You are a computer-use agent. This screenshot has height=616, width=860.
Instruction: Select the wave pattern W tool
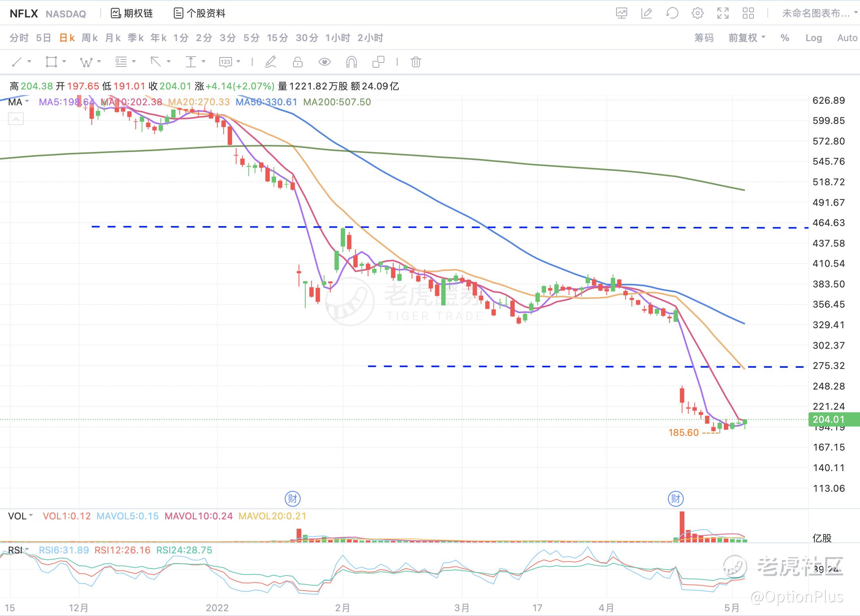[86, 62]
